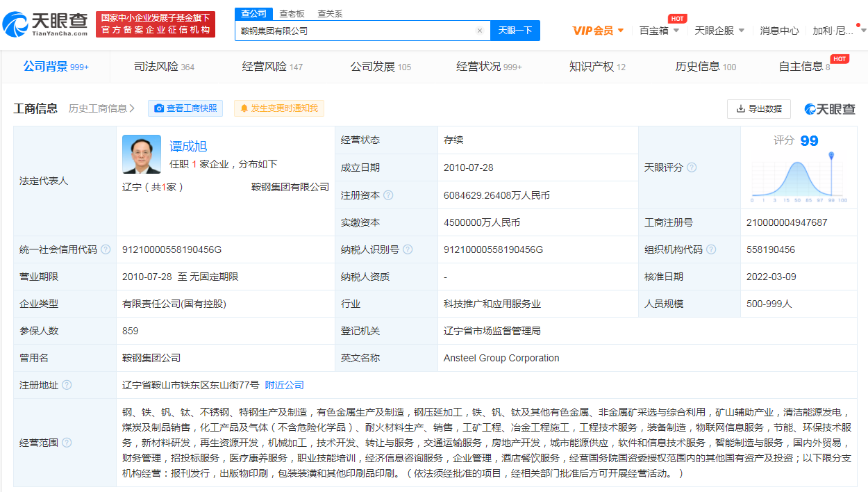Click the TianYanCha logo at top left
Screen dimensions: 868x492
45,24
